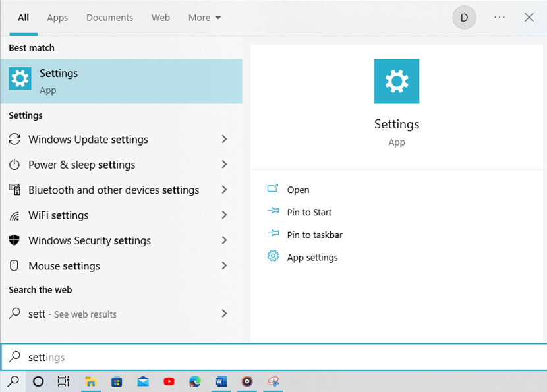Viewport: 547px width, 392px height.
Task: Switch to the Apps search filter
Action: pyautogui.click(x=57, y=18)
